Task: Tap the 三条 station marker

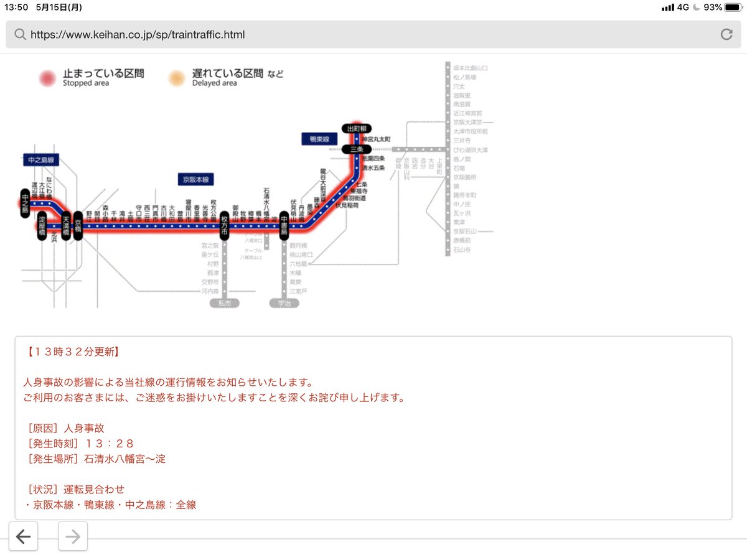Action: pyautogui.click(x=357, y=149)
